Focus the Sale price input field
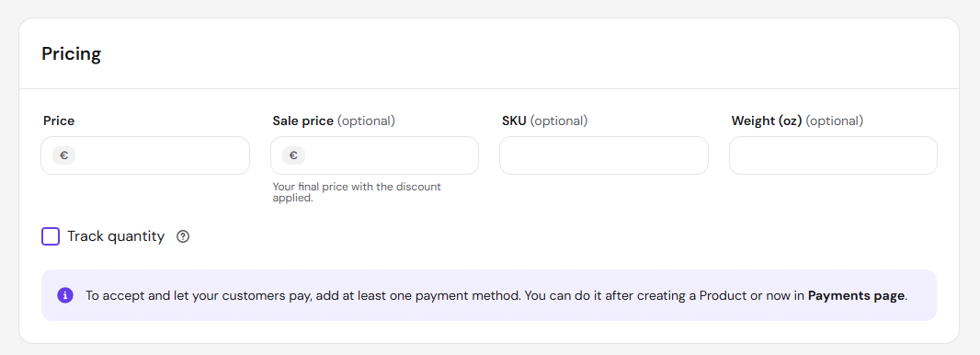 coord(374,155)
